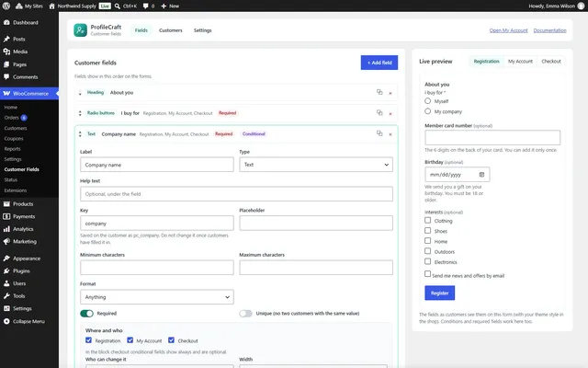Open the admin Settings sliders icon
The height and width of the screenshot is (368, 588).
click(x=6, y=308)
